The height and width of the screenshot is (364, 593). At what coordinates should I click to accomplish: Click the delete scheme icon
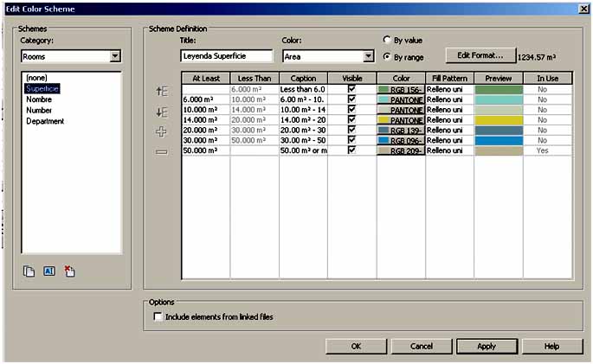tap(69, 271)
